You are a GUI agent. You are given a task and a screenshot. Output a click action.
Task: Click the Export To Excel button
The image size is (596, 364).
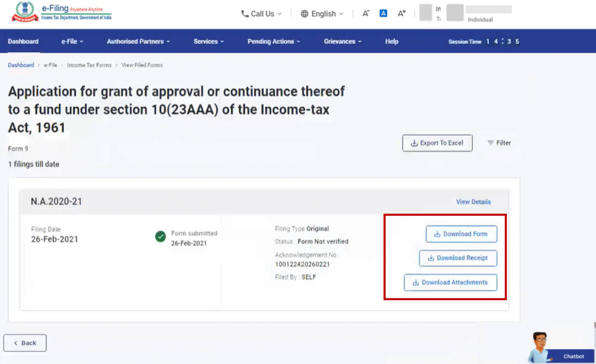pyautogui.click(x=437, y=143)
